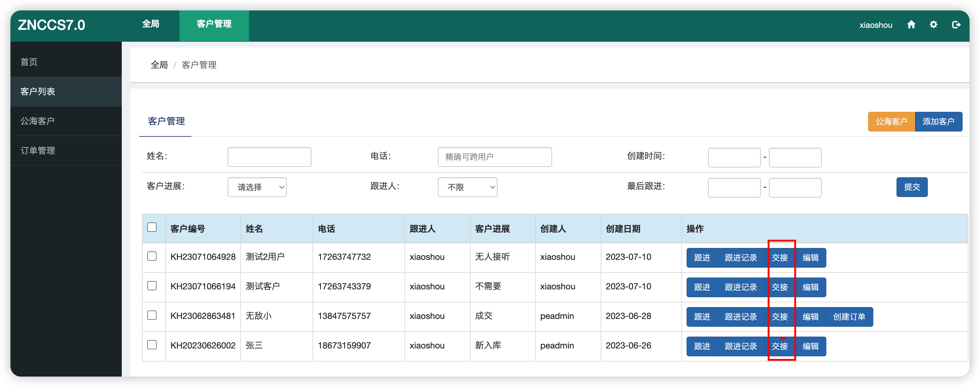Click the 创建时间 start date field
The image size is (980, 387).
734,157
